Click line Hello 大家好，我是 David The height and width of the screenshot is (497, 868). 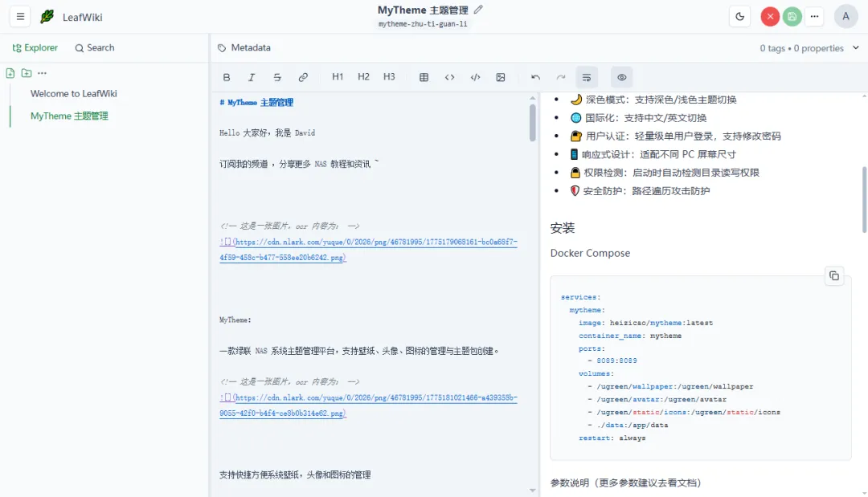pos(268,132)
